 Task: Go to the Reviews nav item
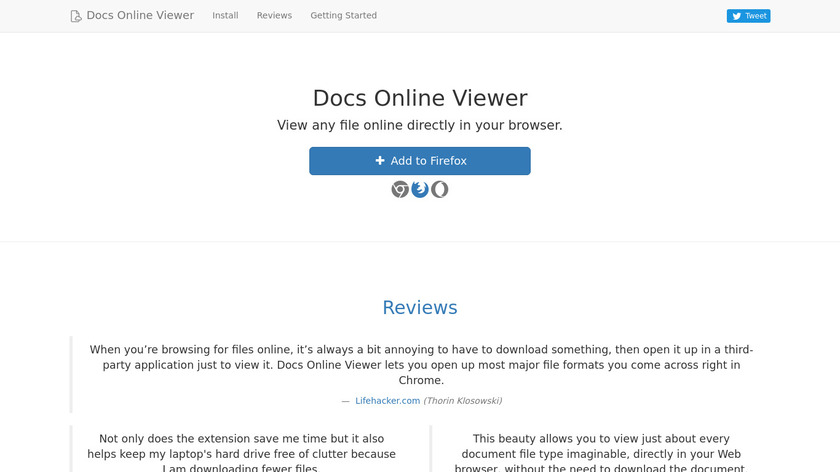[x=274, y=16]
